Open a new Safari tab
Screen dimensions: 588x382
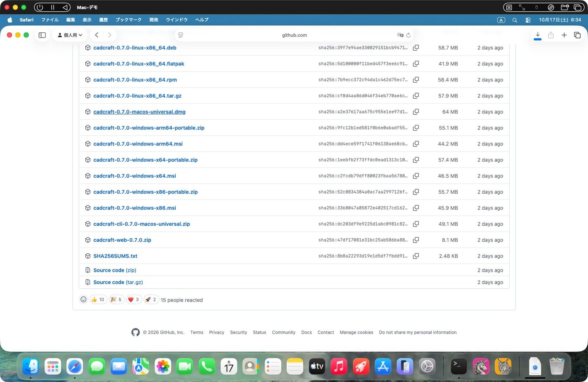pos(564,35)
